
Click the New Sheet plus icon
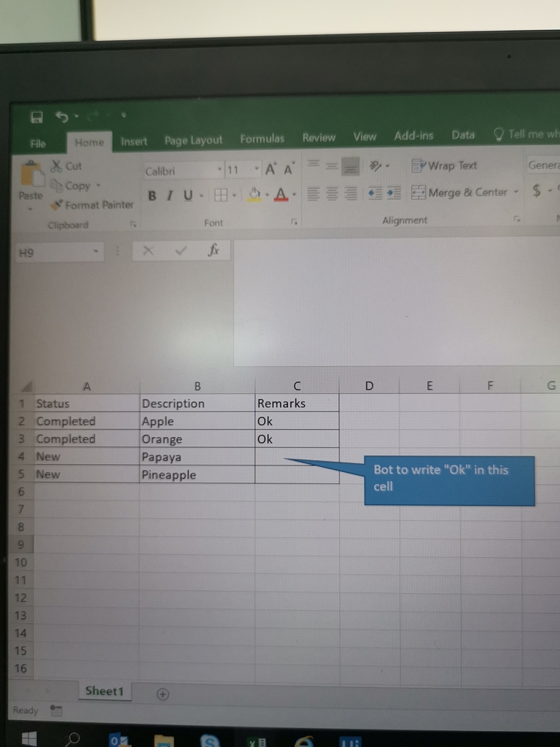click(x=163, y=694)
